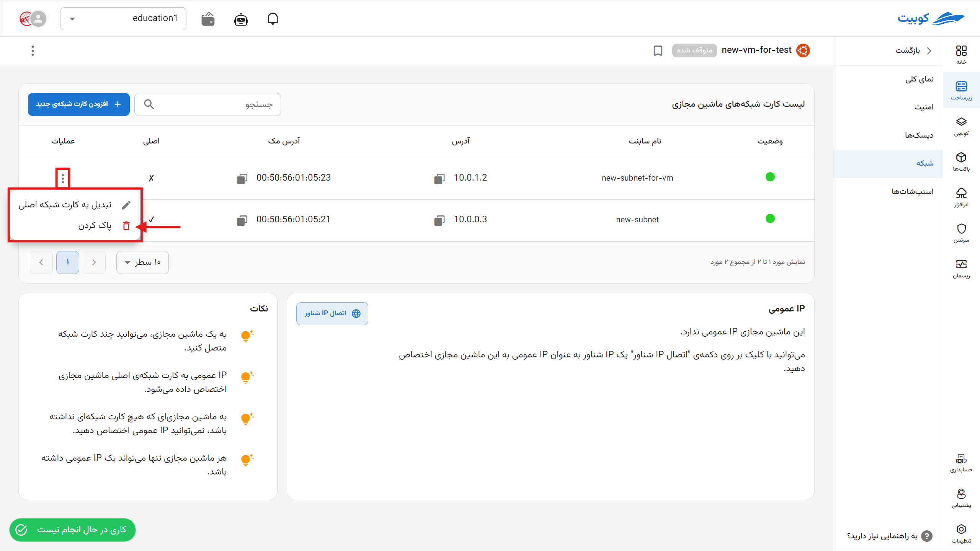Copy MAC address 00:50:56:01:05:23 with copy icon
The width and height of the screenshot is (980, 551).
242,178
